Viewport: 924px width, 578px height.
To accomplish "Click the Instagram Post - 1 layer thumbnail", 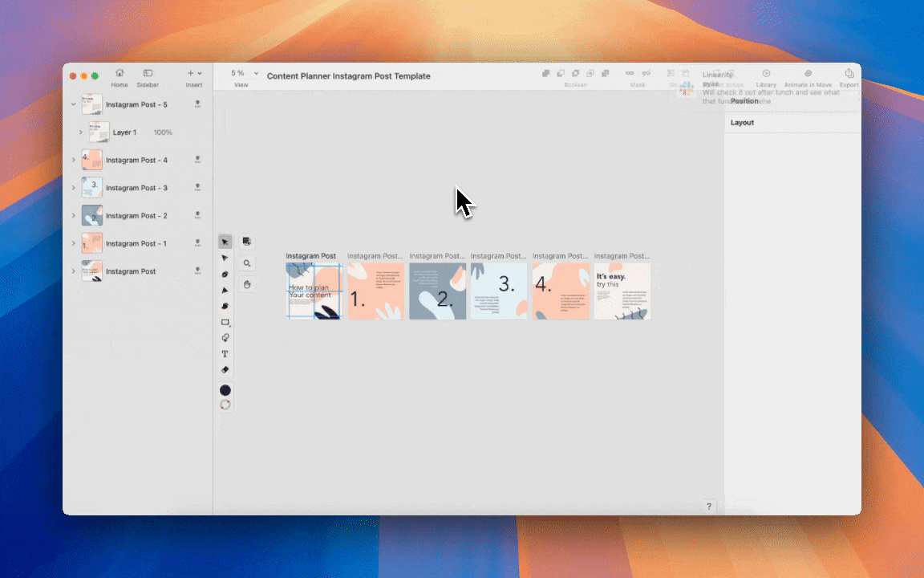I will [x=92, y=243].
